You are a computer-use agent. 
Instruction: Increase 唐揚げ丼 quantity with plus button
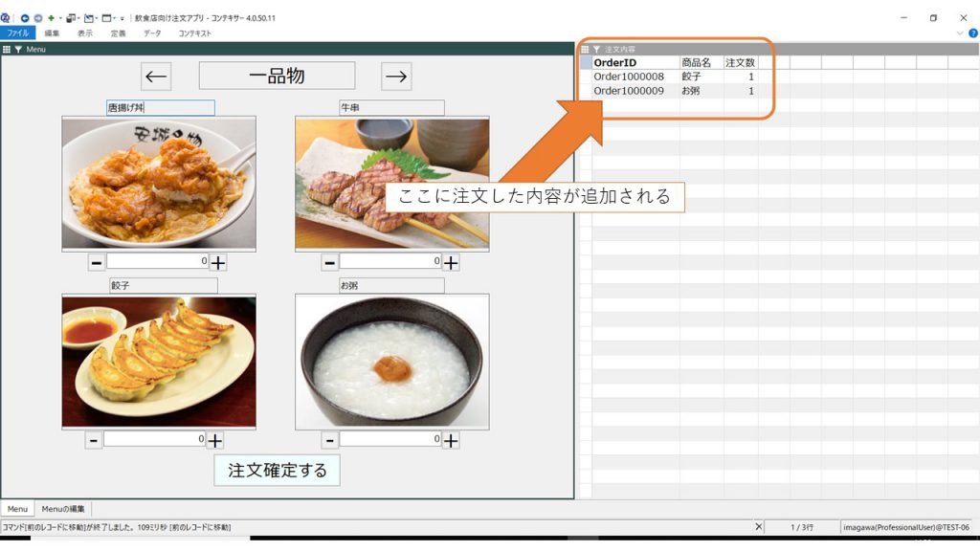click(x=218, y=262)
